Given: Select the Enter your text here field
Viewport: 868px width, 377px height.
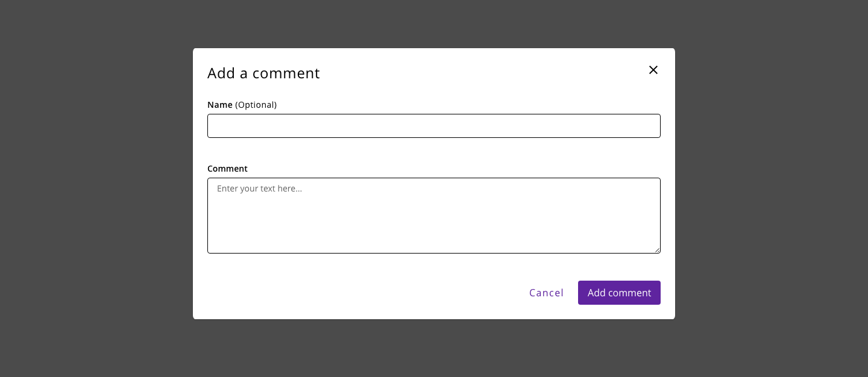Looking at the screenshot, I should (433, 215).
